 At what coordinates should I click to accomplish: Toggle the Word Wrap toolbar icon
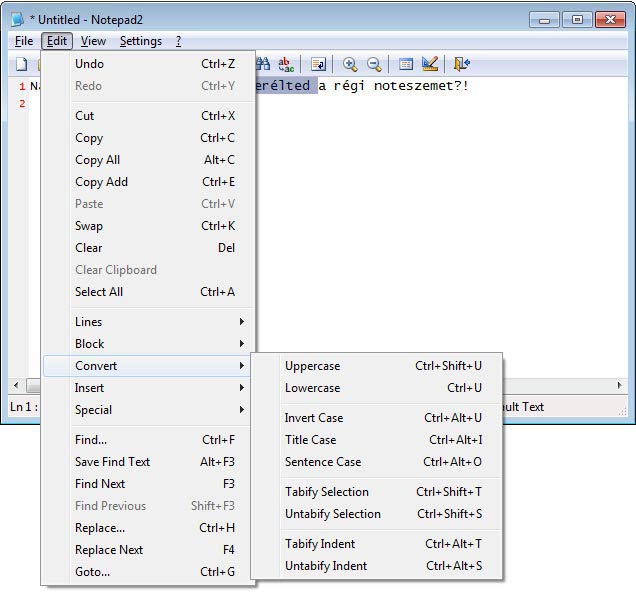pyautogui.click(x=318, y=64)
